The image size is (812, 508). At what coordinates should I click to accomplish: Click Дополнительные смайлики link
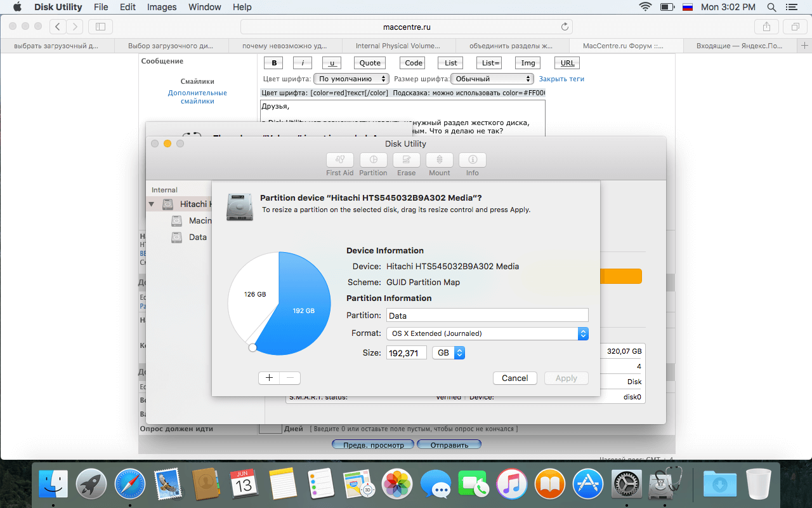point(197,97)
